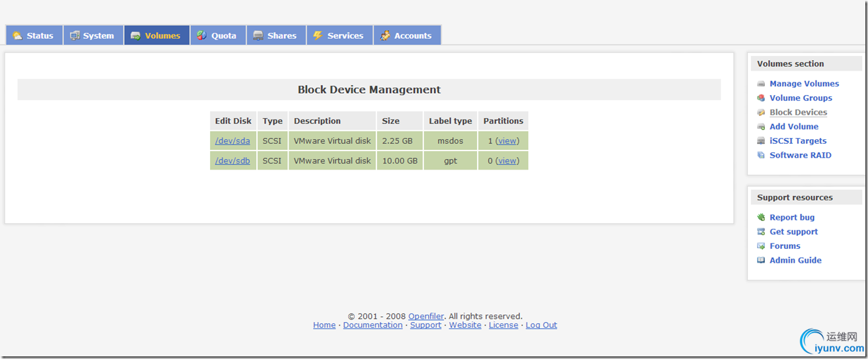Open the Accounts tab
Screen dimensions: 868x359
pos(408,36)
